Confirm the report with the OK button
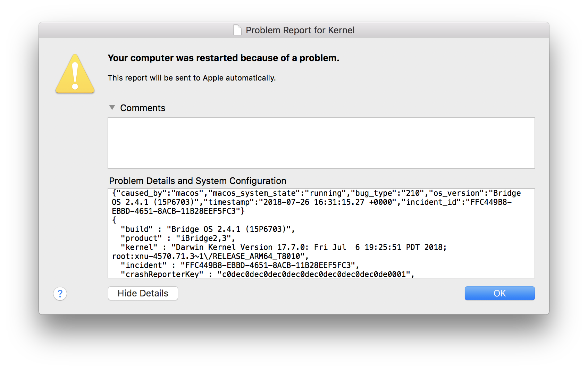This screenshot has width=588, height=370. [499, 293]
